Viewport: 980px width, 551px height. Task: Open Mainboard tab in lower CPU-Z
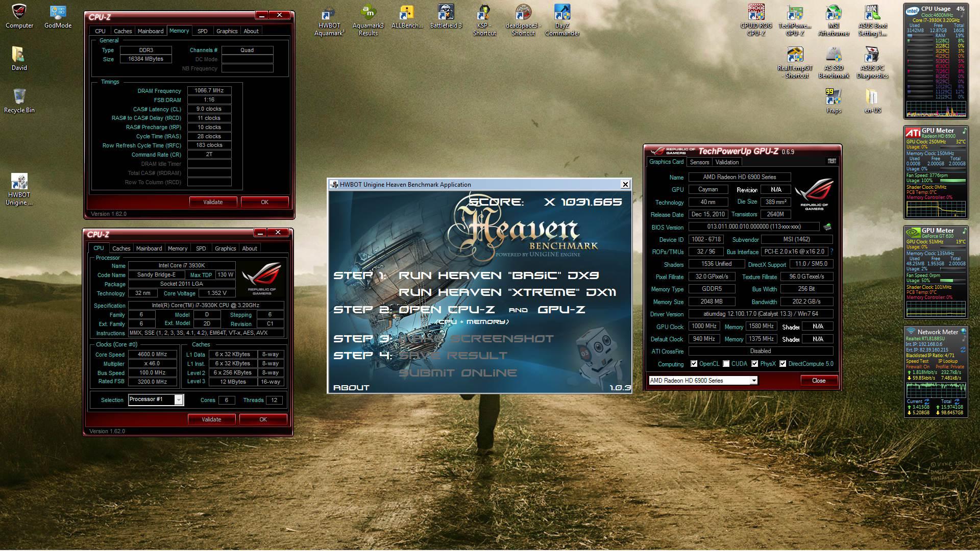[x=149, y=248]
